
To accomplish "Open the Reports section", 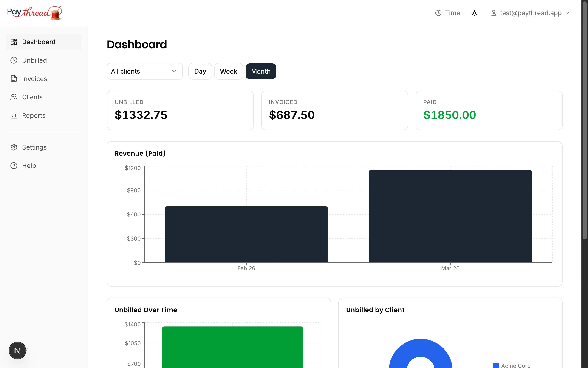I will (44, 115).
